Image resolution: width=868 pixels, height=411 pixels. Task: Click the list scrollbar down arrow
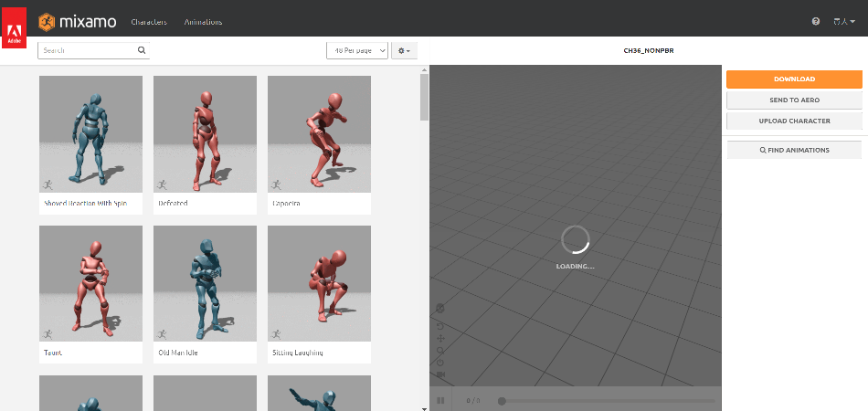(425, 408)
